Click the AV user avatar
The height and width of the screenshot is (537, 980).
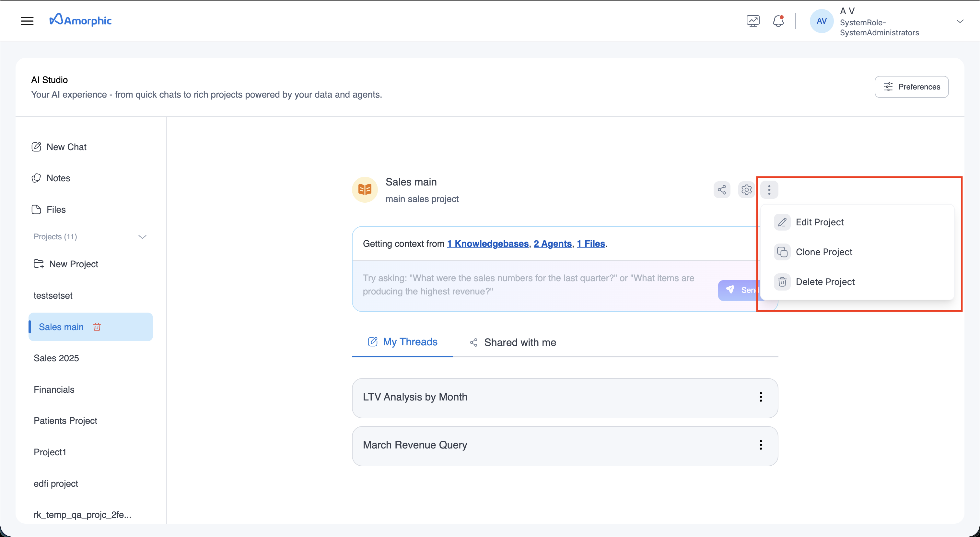(x=821, y=21)
